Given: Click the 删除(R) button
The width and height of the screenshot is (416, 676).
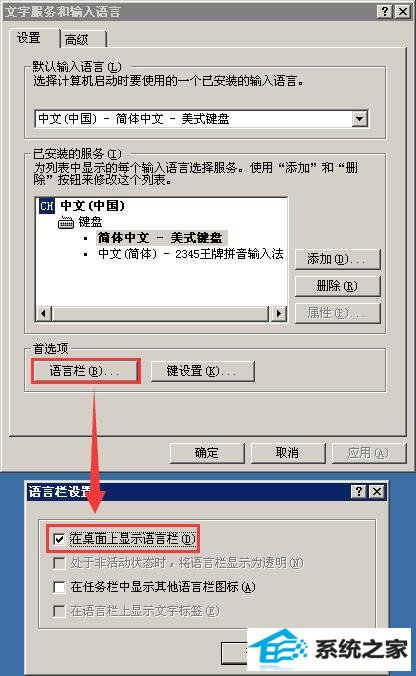Looking at the screenshot, I should [x=338, y=286].
